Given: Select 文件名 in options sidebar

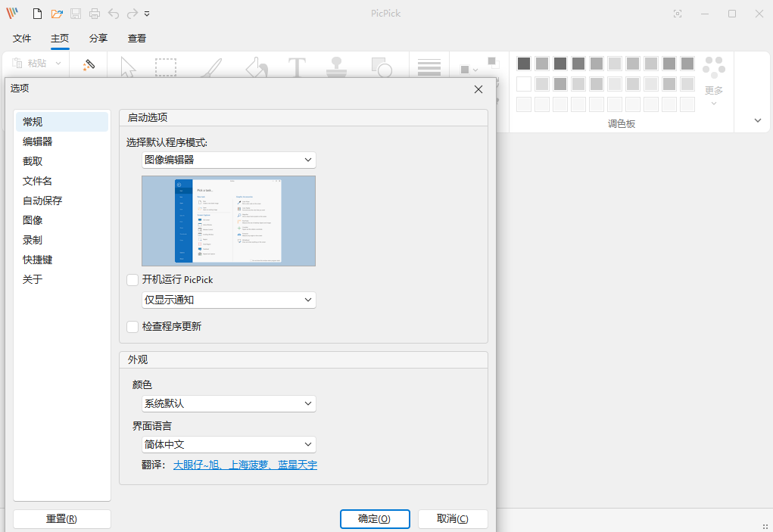Looking at the screenshot, I should point(62,181).
